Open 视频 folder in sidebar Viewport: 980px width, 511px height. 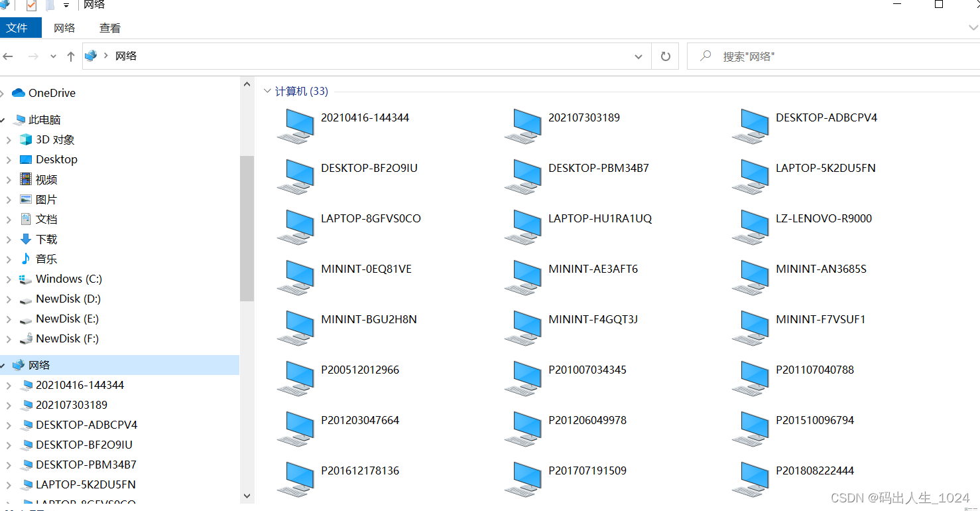(38, 180)
